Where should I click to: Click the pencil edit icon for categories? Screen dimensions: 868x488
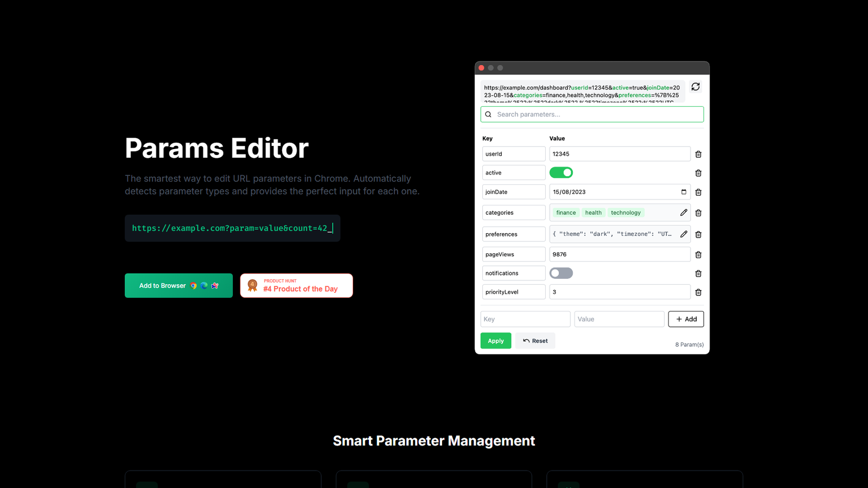click(683, 213)
